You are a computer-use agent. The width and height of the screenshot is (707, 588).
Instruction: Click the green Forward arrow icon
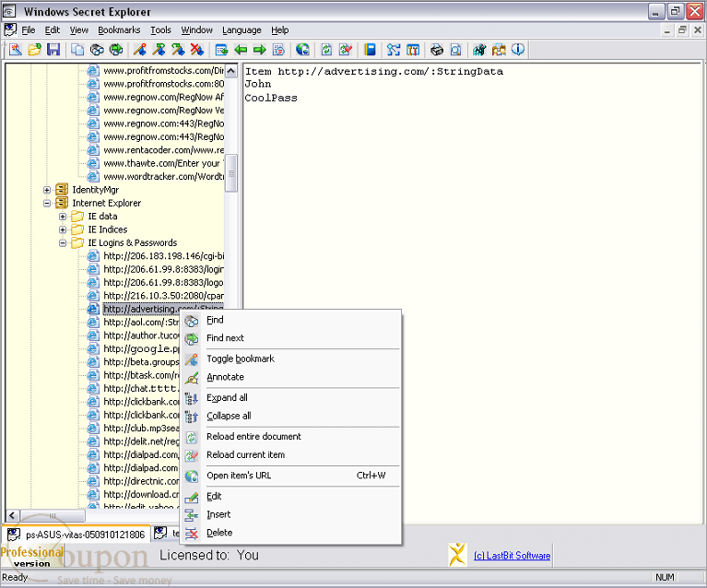point(260,50)
